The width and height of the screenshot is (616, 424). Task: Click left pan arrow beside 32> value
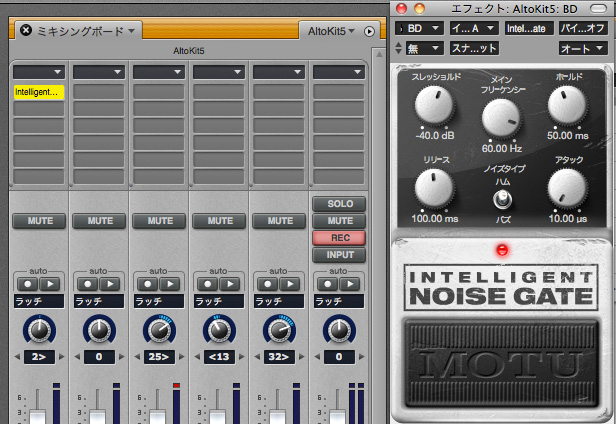257,357
